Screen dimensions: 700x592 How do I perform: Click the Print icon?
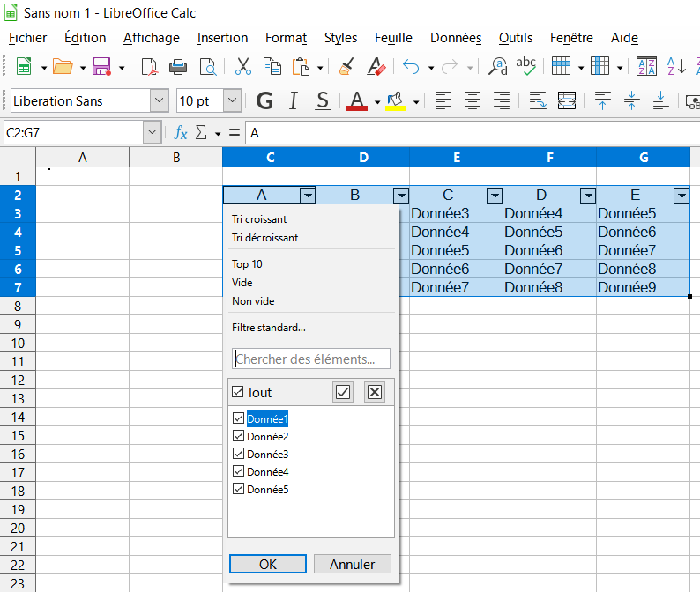178,67
